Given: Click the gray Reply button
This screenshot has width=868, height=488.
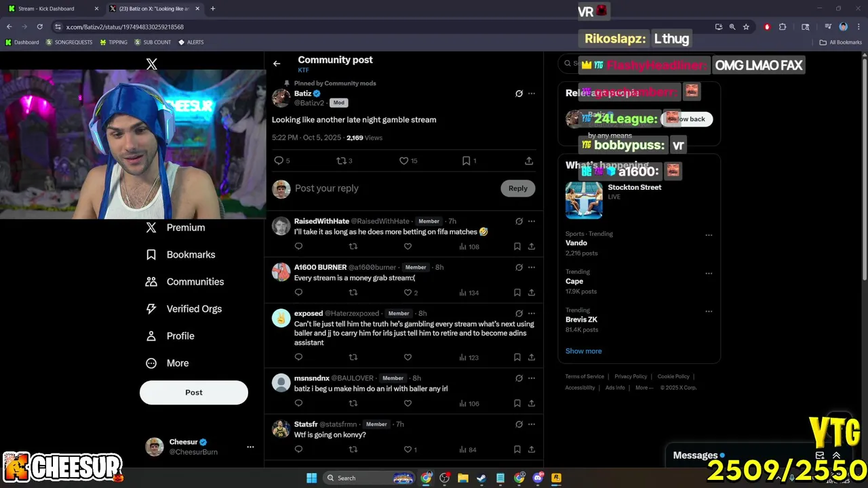Looking at the screenshot, I should pos(518,188).
